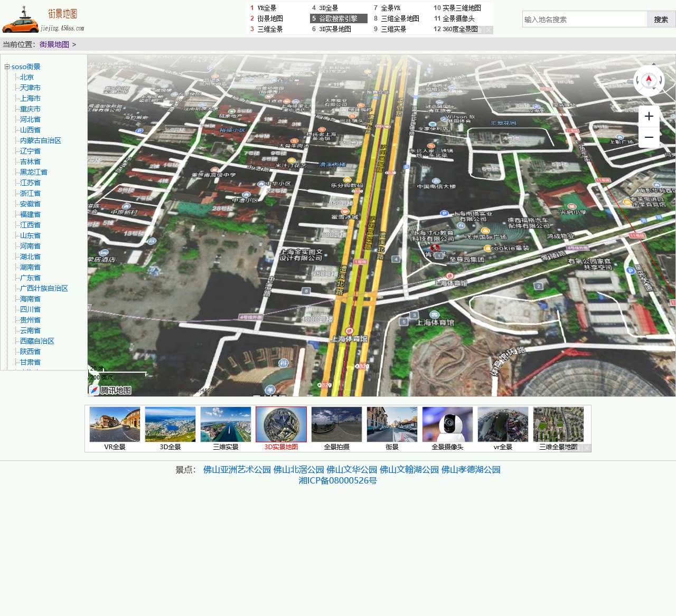Select 上海市 in the region tree
Screen dimensions: 676x616
[x=30, y=98]
